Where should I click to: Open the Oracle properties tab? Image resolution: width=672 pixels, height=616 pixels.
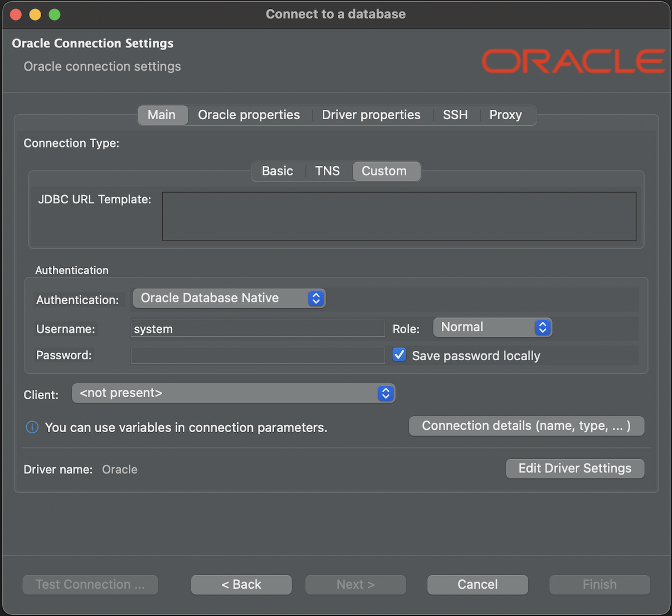pos(249,115)
